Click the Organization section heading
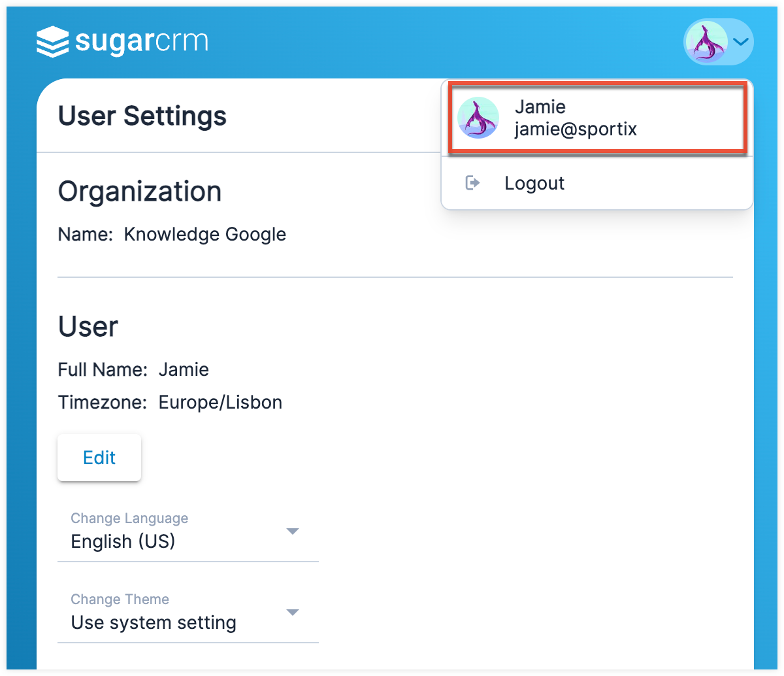The height and width of the screenshot is (676, 784). (x=140, y=192)
